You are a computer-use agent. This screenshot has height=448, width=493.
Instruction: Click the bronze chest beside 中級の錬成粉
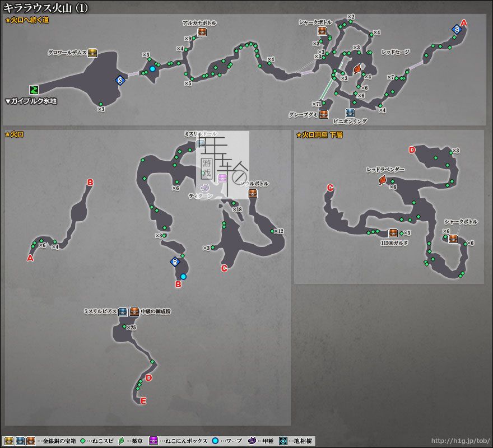(x=134, y=311)
